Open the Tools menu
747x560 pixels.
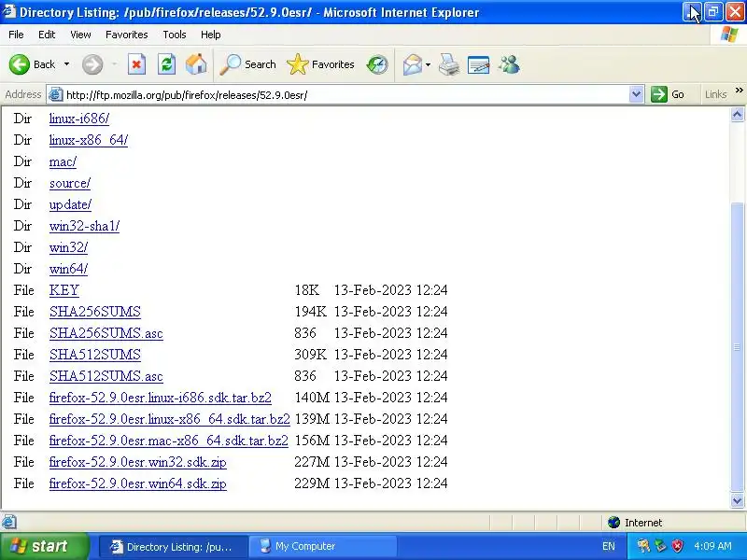[x=175, y=35]
